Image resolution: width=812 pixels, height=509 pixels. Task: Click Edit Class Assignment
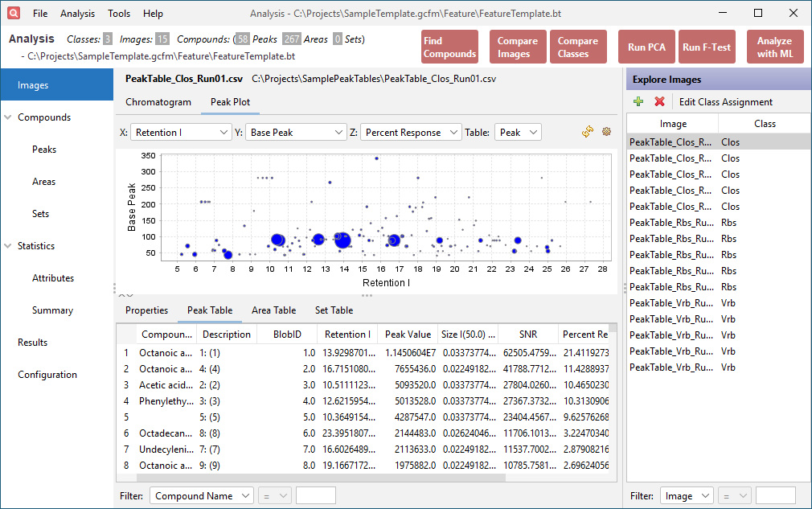click(725, 102)
